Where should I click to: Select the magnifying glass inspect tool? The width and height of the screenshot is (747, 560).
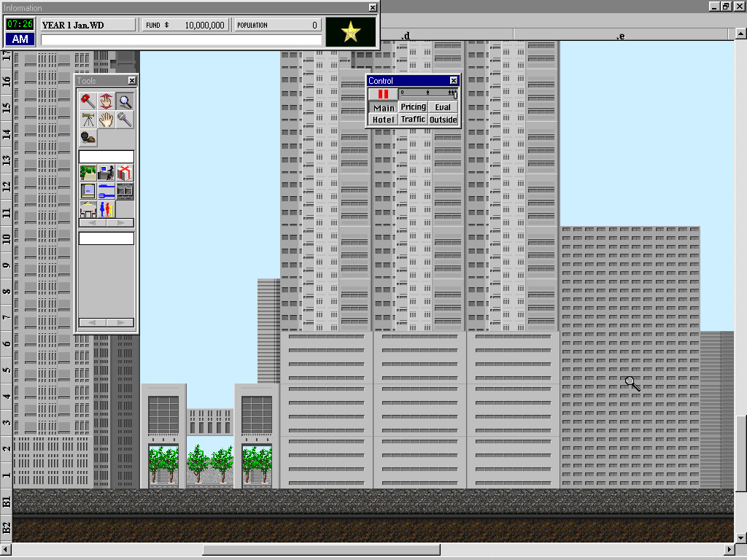pos(125,101)
